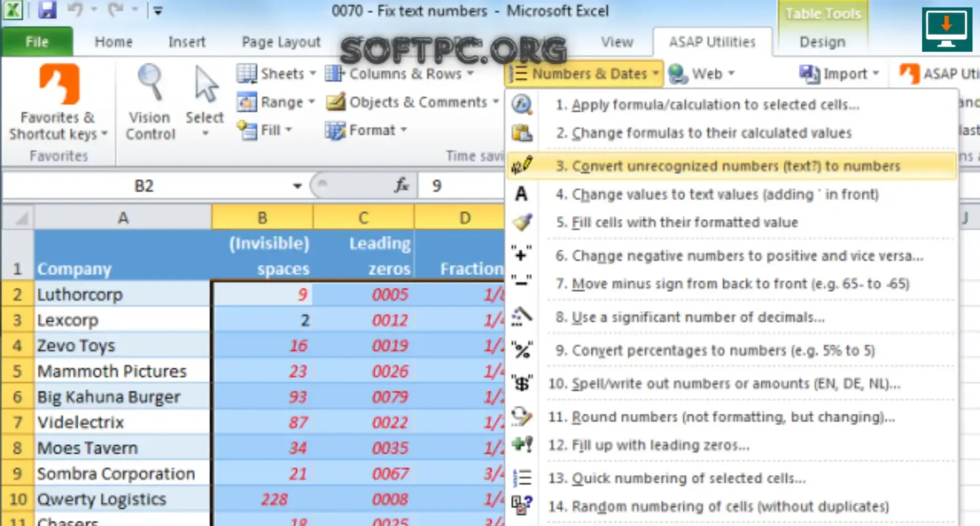Select Move minus sign from back to front
Image resolution: width=980 pixels, height=526 pixels.
(x=732, y=284)
